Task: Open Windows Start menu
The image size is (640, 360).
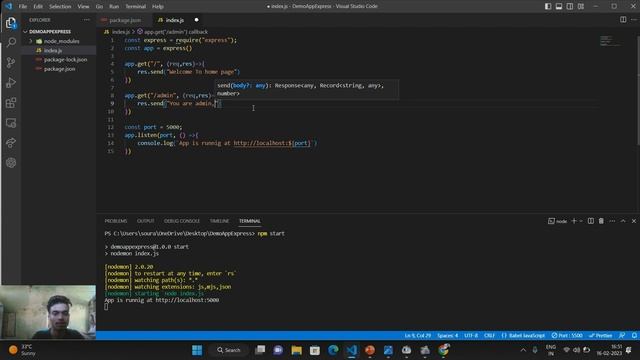Action: pyautogui.click(x=197, y=350)
